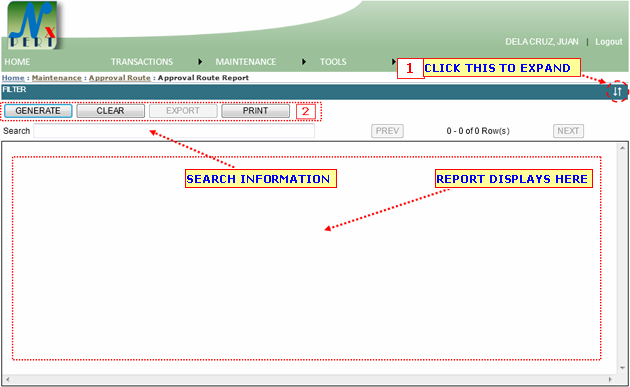Open the TOOLS menu
Screen dimensions: 630x387
[333, 62]
